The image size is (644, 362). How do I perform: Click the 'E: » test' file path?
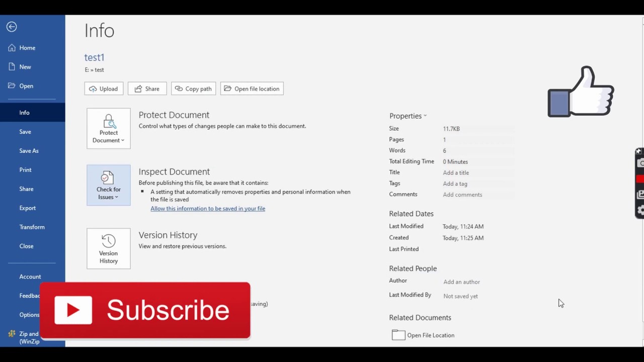pos(94,70)
